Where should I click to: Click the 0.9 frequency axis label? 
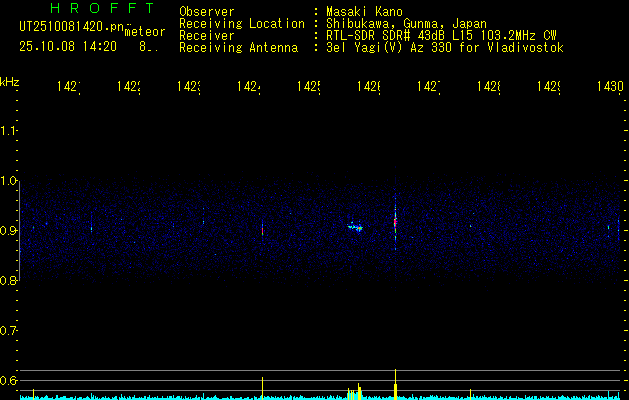tap(8, 231)
